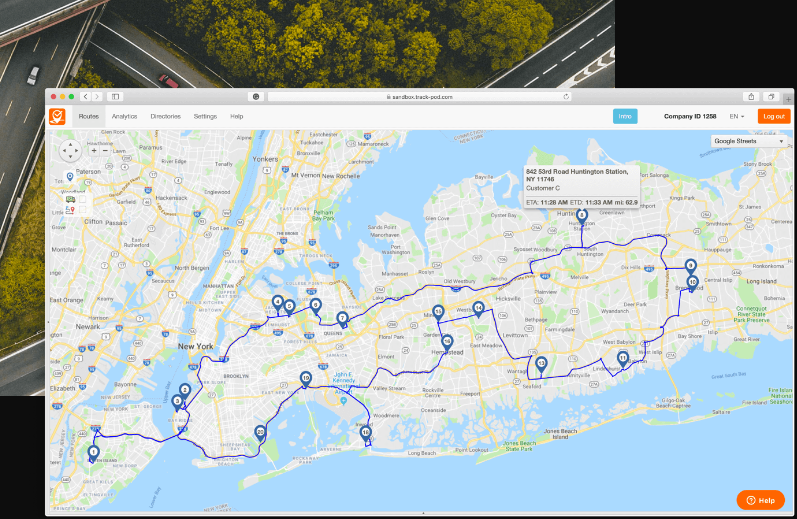Click the blue location pin tool icon

70,177
